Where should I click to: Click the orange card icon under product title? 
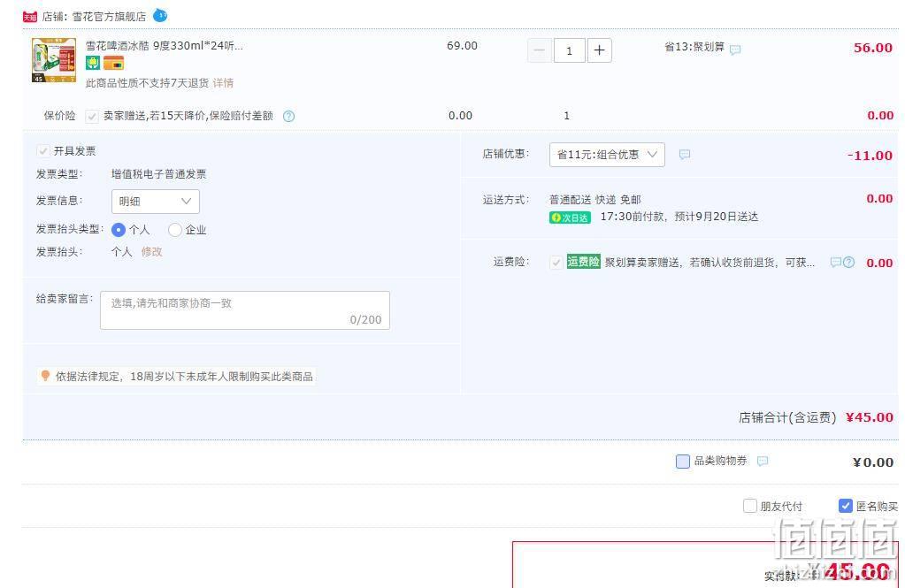click(x=114, y=63)
